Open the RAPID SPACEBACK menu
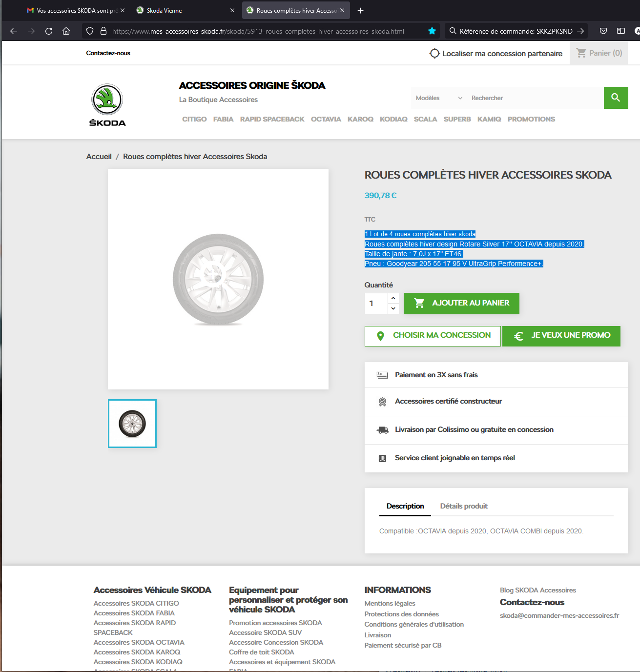The image size is (640, 672). tap(272, 119)
